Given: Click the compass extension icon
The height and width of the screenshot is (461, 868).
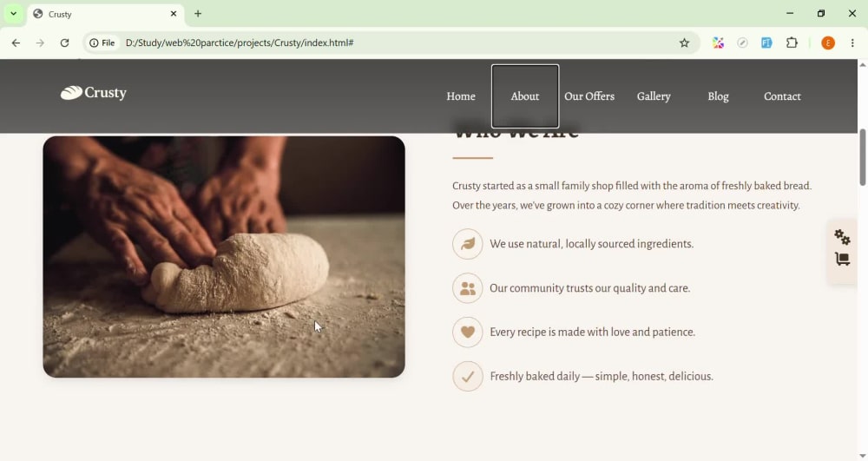Looking at the screenshot, I should 742,43.
